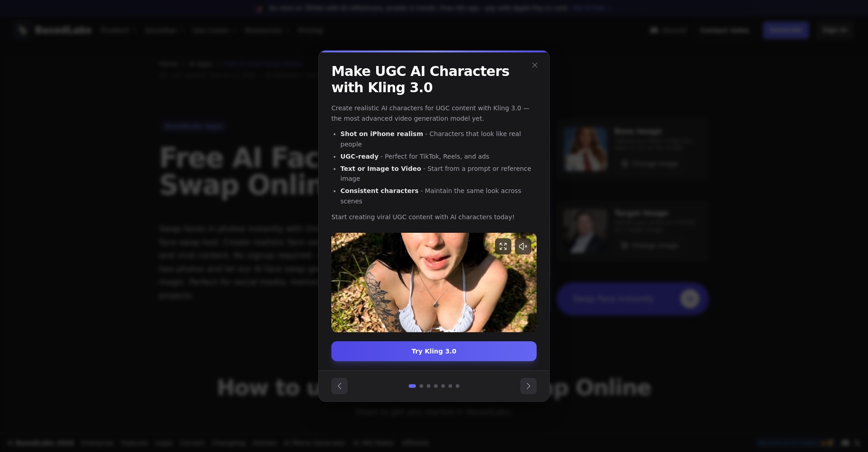Select the first active pagination indicator
Screen dimensions: 868x452
(x=412, y=386)
